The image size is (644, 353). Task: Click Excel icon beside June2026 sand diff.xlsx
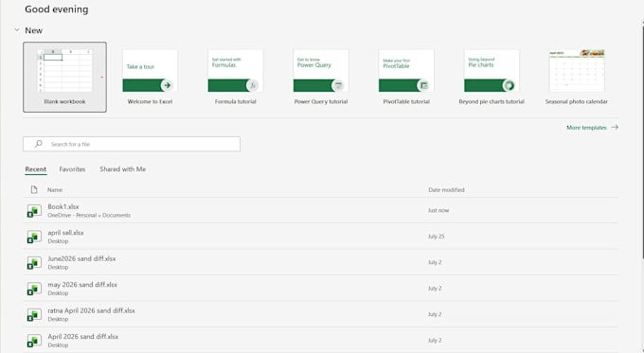tap(34, 262)
